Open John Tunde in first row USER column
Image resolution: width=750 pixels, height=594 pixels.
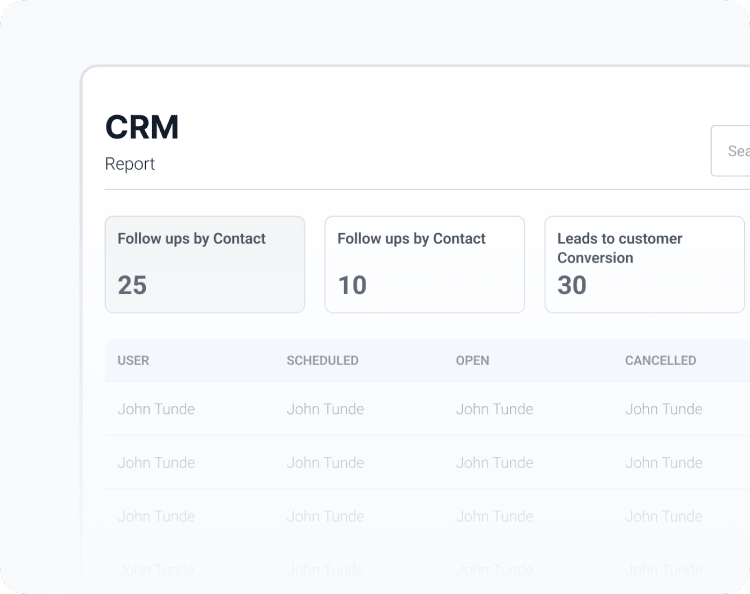pyautogui.click(x=156, y=409)
